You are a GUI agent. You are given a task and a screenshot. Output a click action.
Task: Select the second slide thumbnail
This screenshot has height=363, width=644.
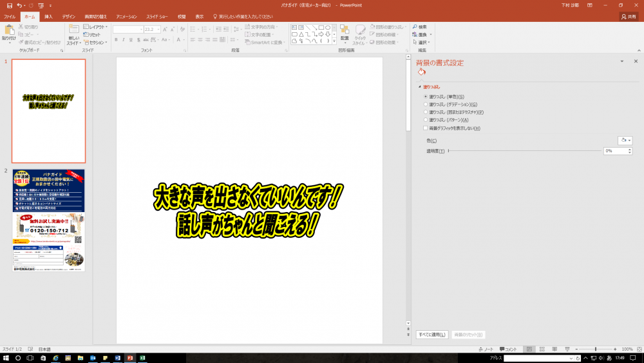[48, 220]
